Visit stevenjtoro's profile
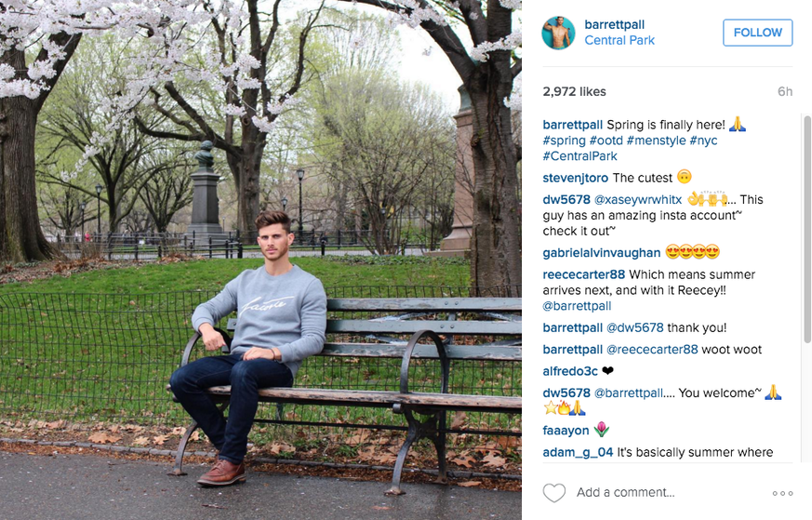The width and height of the screenshot is (812, 520). click(576, 178)
